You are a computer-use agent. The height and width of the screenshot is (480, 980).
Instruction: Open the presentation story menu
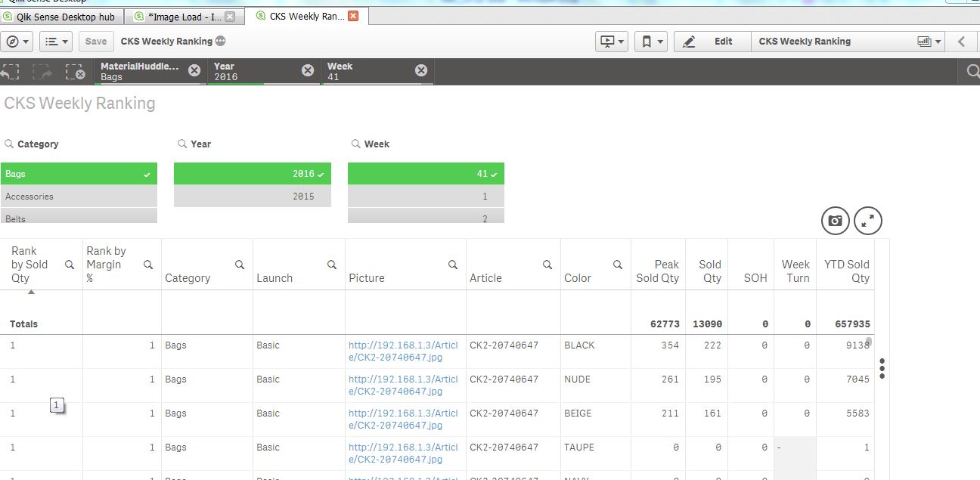[x=612, y=42]
